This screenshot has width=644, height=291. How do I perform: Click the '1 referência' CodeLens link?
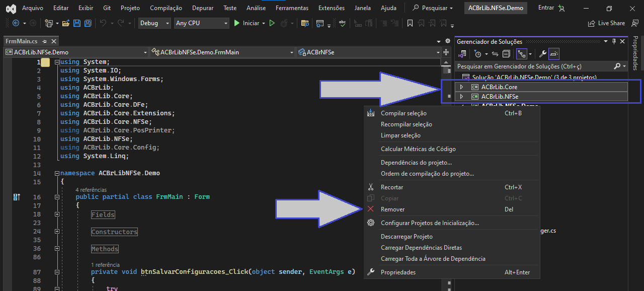105,265
